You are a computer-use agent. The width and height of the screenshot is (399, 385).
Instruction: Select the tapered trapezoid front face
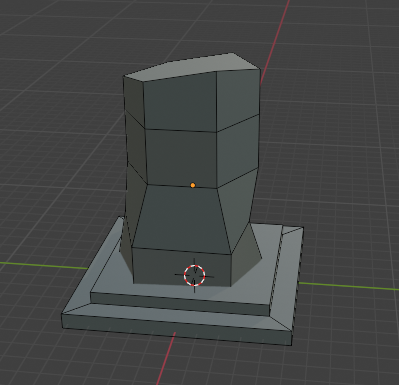point(182,219)
